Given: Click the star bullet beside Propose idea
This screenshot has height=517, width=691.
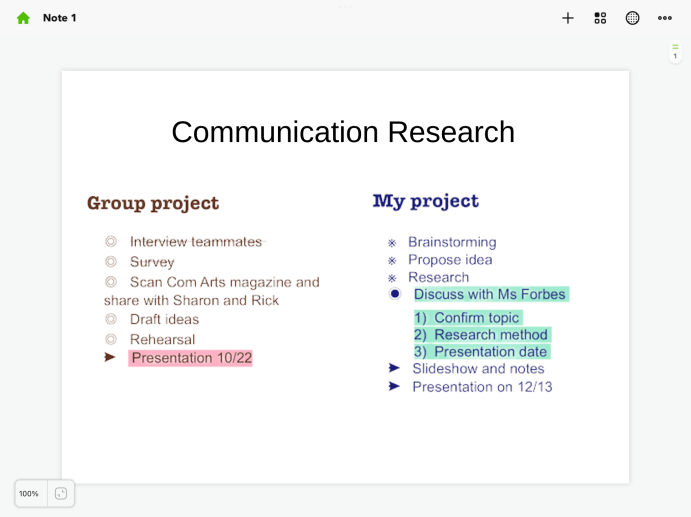Looking at the screenshot, I should pyautogui.click(x=392, y=260).
